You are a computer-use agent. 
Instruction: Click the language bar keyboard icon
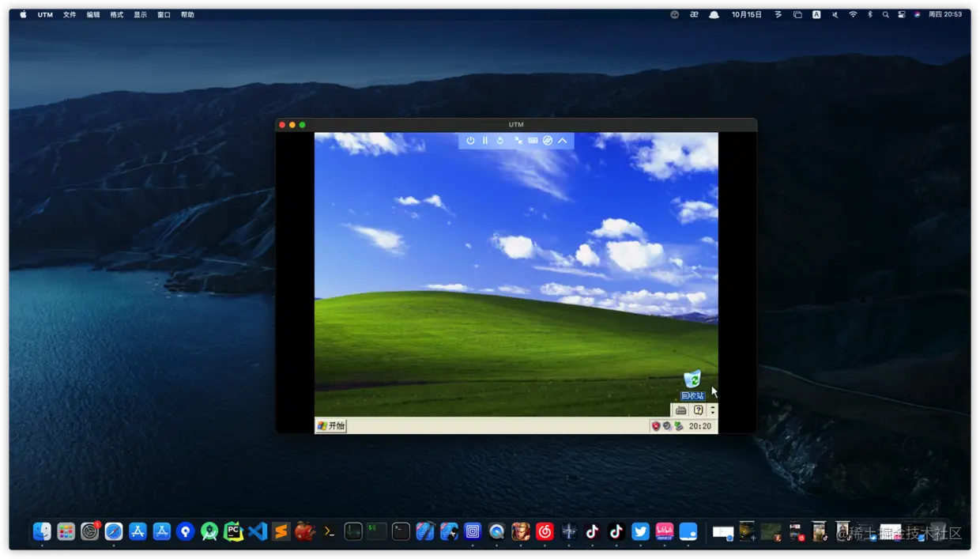pos(680,410)
